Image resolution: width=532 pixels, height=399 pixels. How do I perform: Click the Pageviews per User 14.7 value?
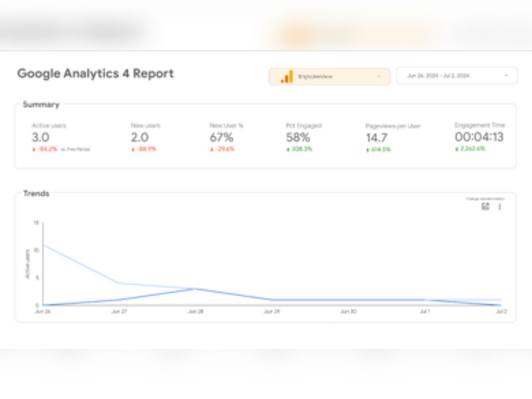pyautogui.click(x=376, y=138)
